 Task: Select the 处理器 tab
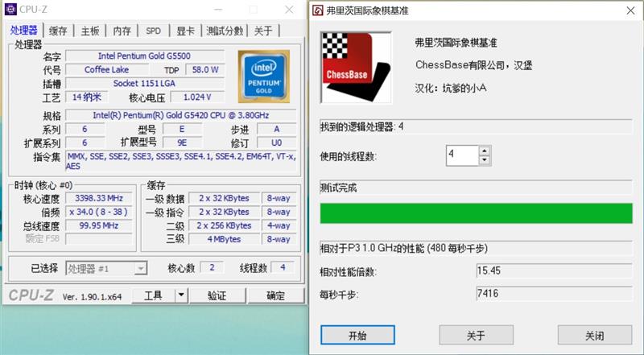(x=24, y=30)
